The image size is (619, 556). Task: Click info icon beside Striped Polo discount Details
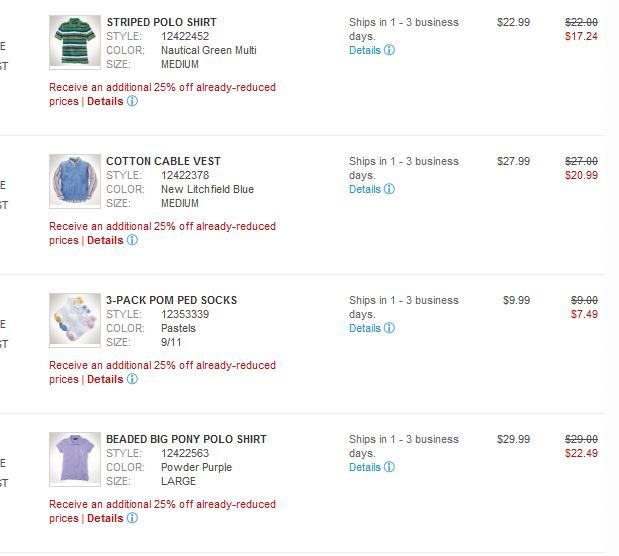132,101
